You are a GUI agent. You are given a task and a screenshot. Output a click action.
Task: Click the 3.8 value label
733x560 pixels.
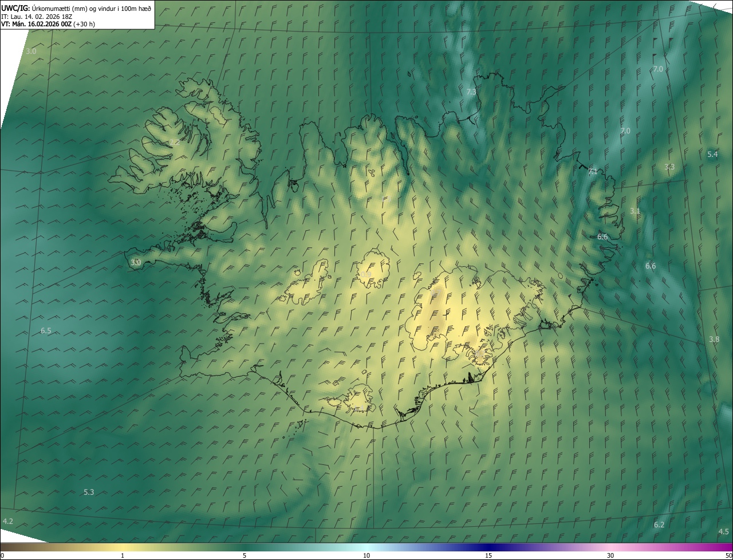714,339
